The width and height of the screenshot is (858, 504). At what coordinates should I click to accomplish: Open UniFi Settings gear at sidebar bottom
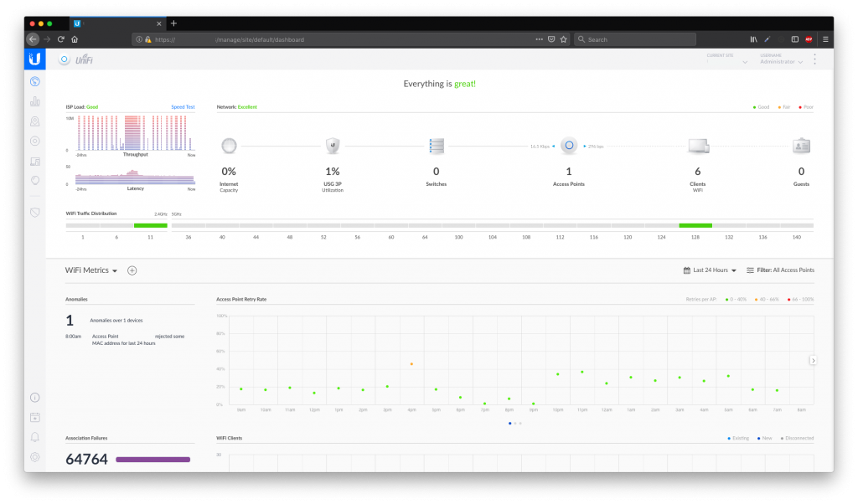(34, 456)
